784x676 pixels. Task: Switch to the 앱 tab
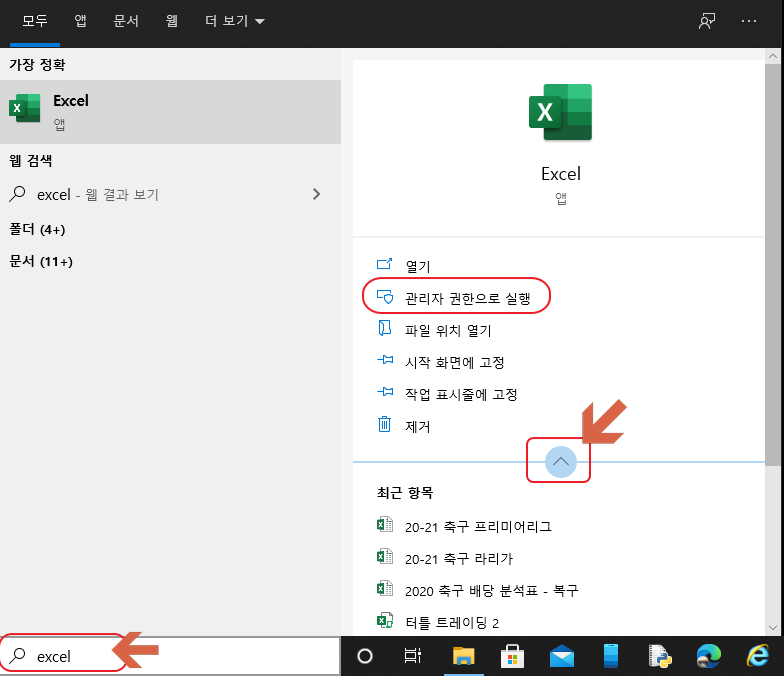pyautogui.click(x=80, y=21)
